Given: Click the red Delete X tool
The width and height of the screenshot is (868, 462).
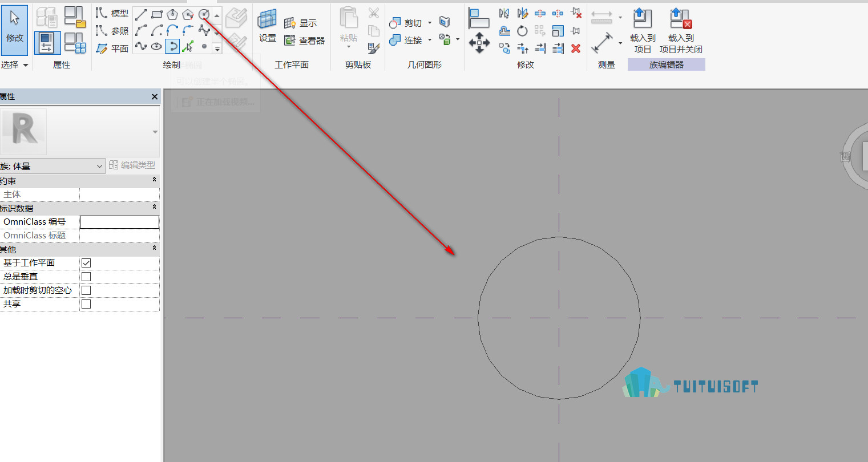Looking at the screenshot, I should pyautogui.click(x=576, y=48).
